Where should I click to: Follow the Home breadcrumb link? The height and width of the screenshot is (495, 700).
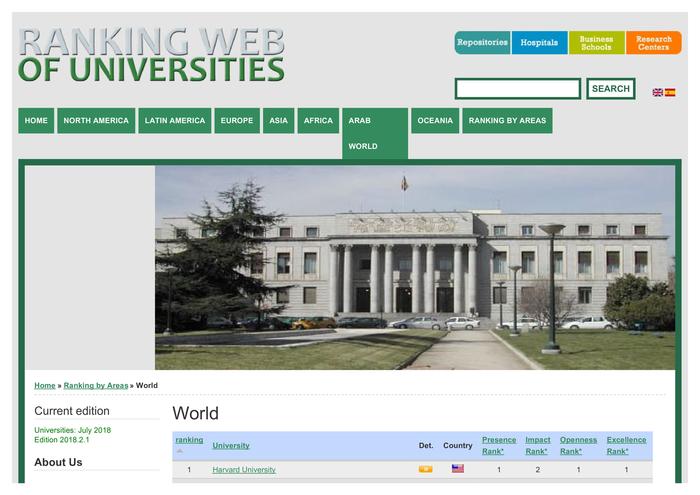[x=45, y=385]
